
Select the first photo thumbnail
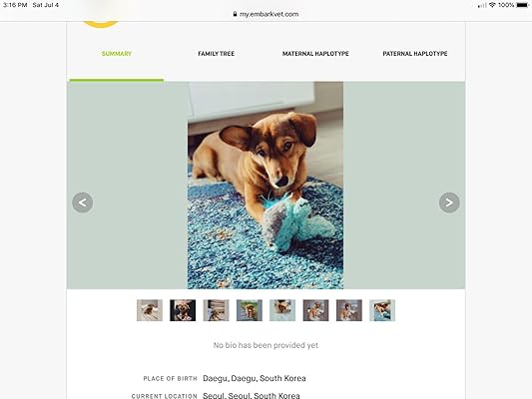[150, 310]
